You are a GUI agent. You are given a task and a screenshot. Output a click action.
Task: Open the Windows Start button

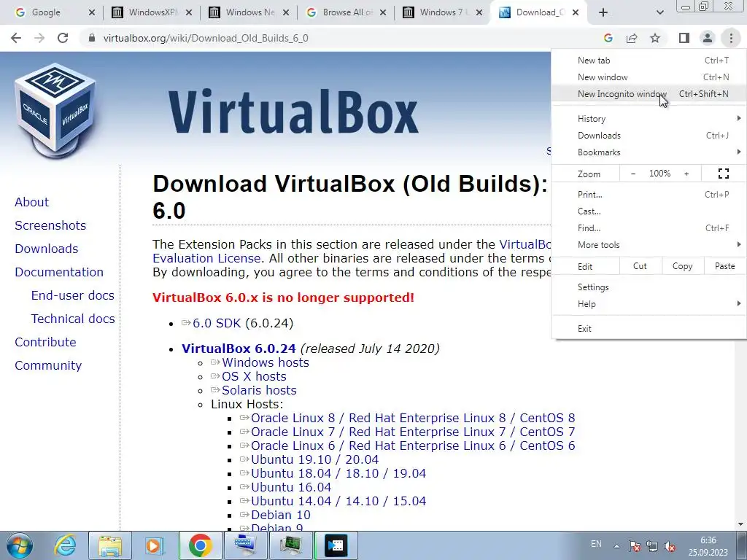(x=20, y=545)
